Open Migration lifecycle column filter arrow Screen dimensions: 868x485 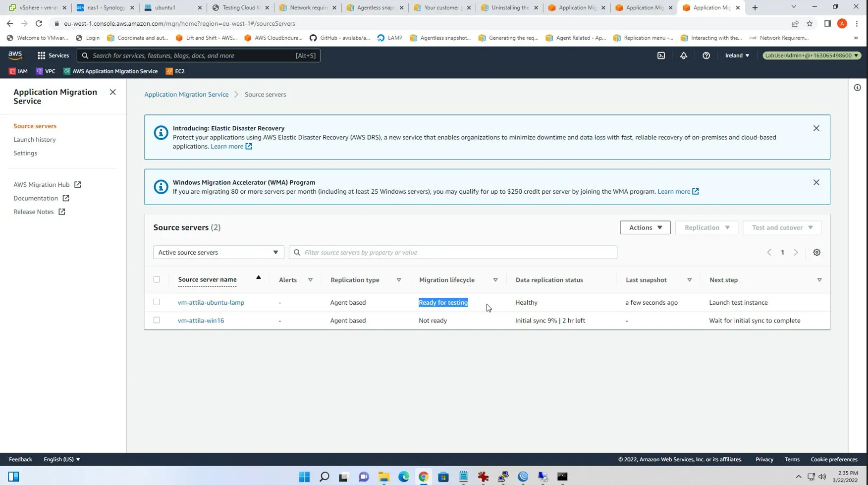(495, 280)
